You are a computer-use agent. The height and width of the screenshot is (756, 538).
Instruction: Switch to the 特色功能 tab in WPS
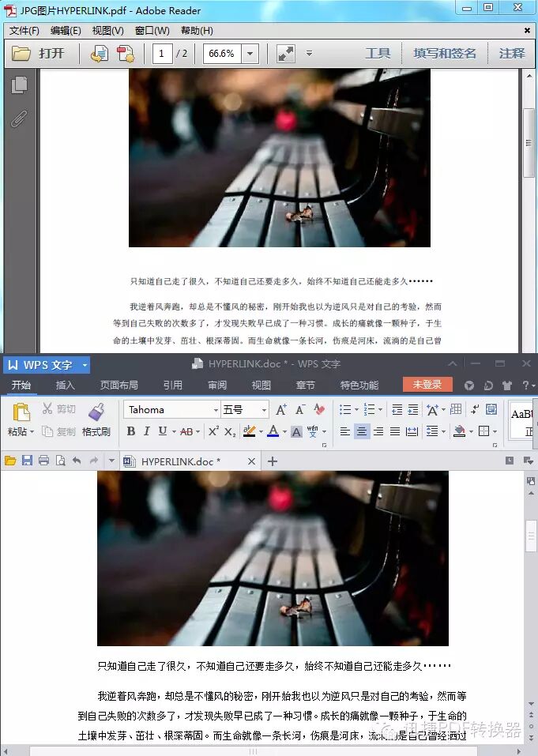[x=359, y=385]
